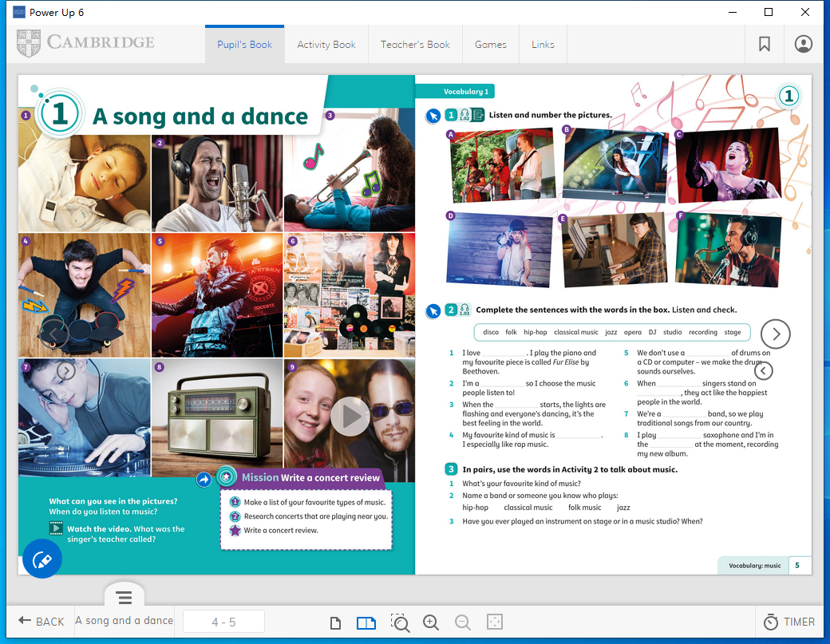Click the fit to screen icon
830x644 pixels.
tap(494, 622)
